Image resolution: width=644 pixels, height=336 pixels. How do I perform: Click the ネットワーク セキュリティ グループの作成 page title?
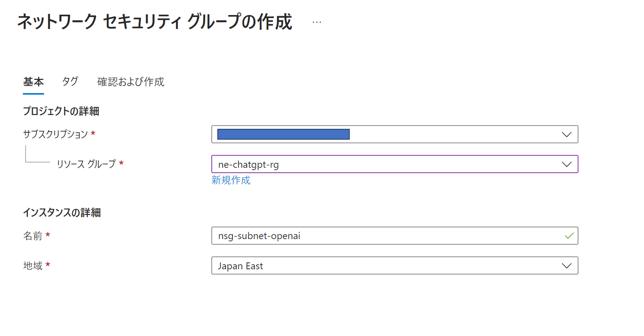click(x=154, y=22)
